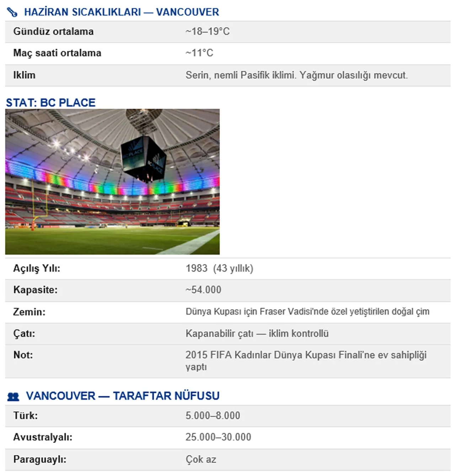
Task: Click the "25.000–30.000" Avustralyalı value
Action: [218, 437]
